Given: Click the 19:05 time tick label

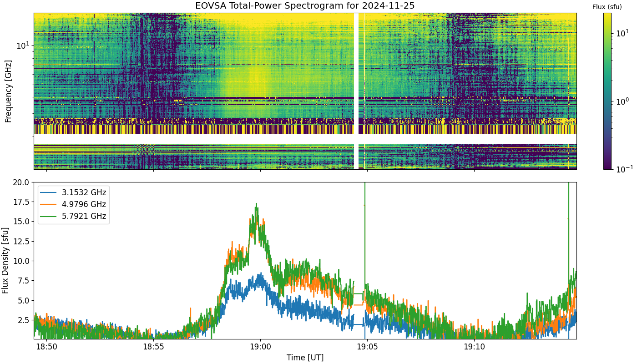Looking at the screenshot, I should pos(367,347).
